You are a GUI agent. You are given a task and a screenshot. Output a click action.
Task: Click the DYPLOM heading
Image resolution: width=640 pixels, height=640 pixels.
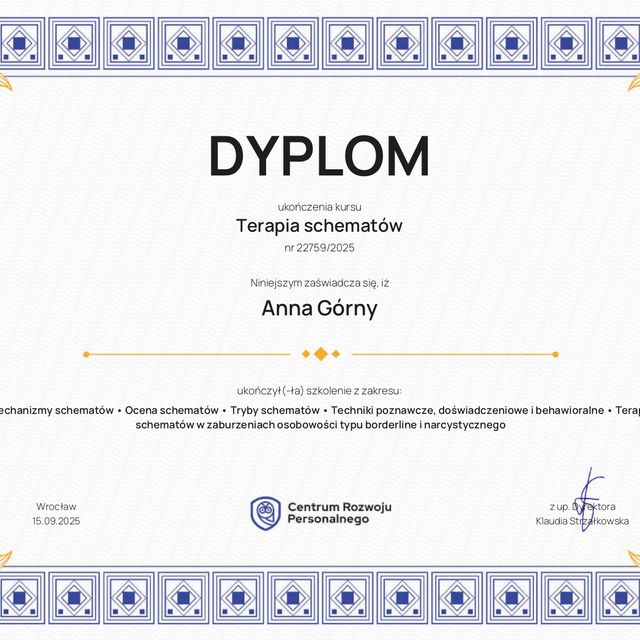coord(320,156)
